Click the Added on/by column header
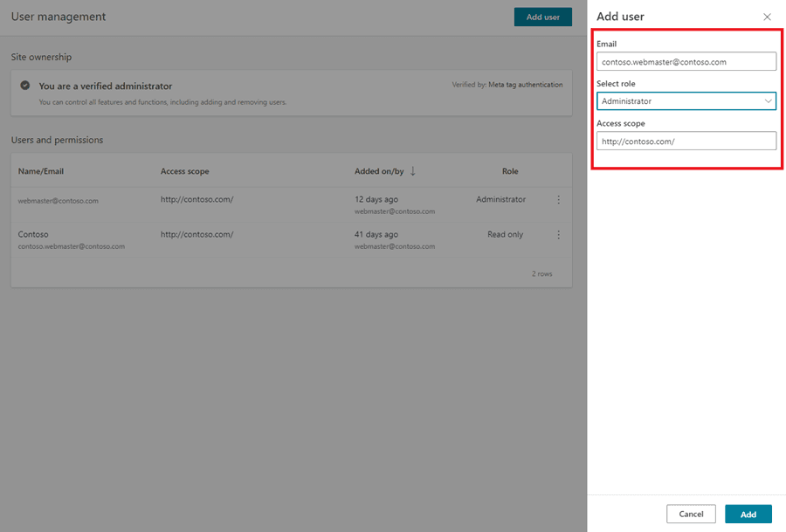This screenshot has width=786, height=532. (x=379, y=171)
